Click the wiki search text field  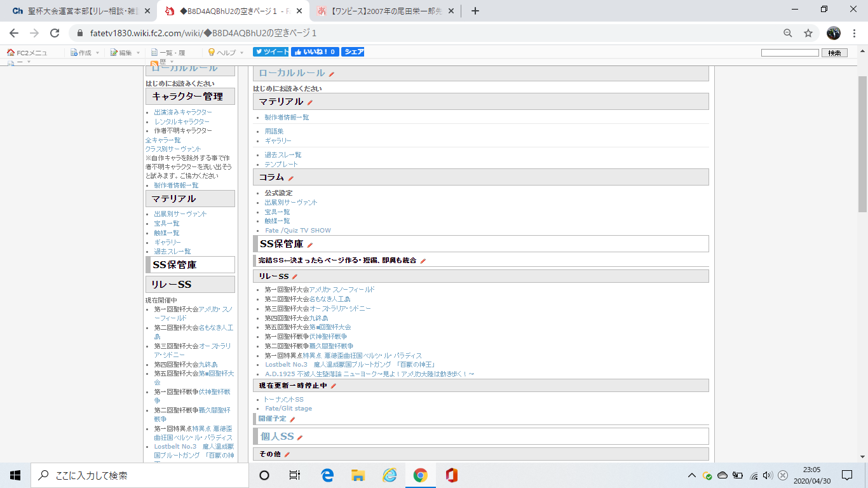[x=789, y=53]
